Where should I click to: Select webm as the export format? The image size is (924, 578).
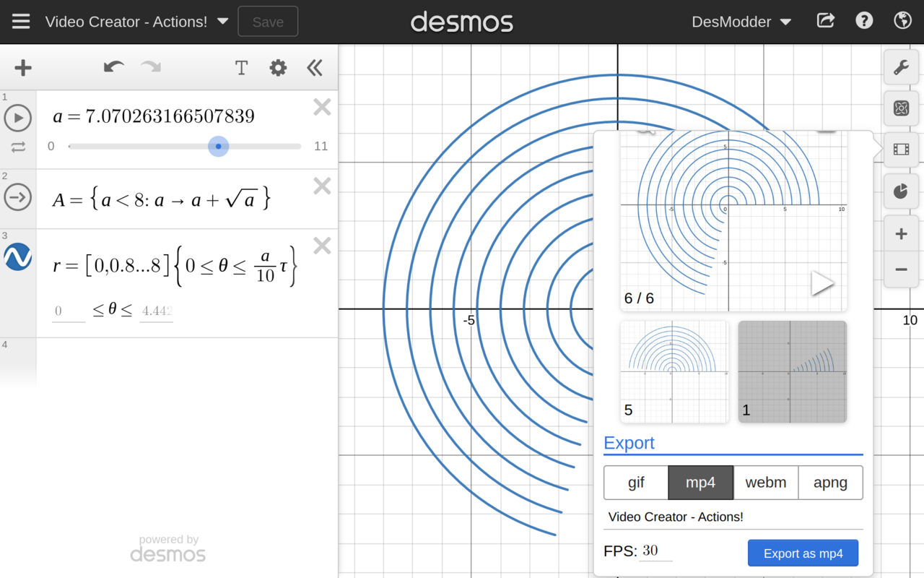coord(766,483)
